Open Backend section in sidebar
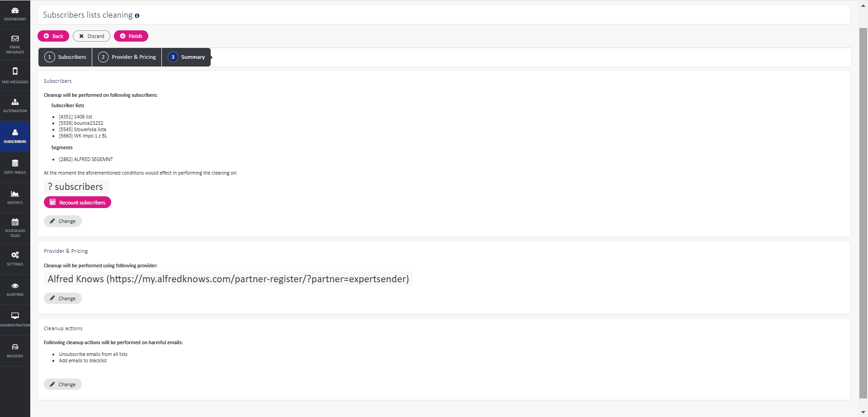 pos(15,347)
